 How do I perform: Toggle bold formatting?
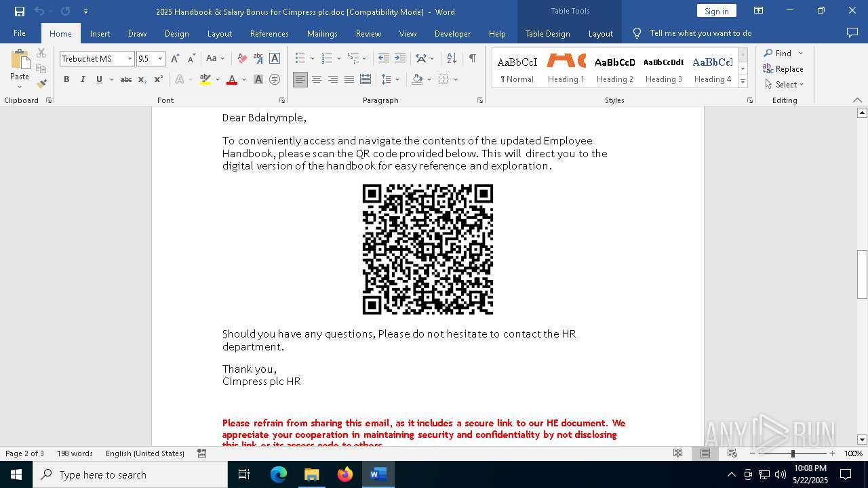(x=66, y=79)
